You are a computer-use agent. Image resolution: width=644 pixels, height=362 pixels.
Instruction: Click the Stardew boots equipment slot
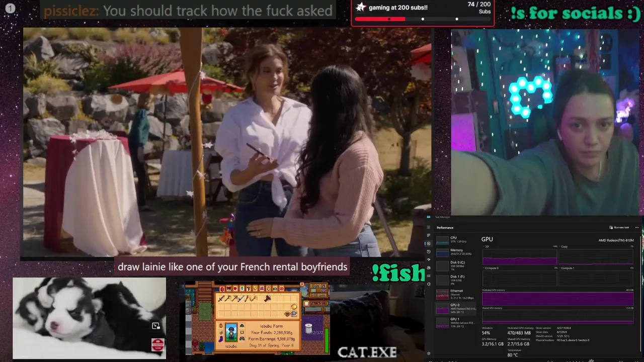coord(221,339)
